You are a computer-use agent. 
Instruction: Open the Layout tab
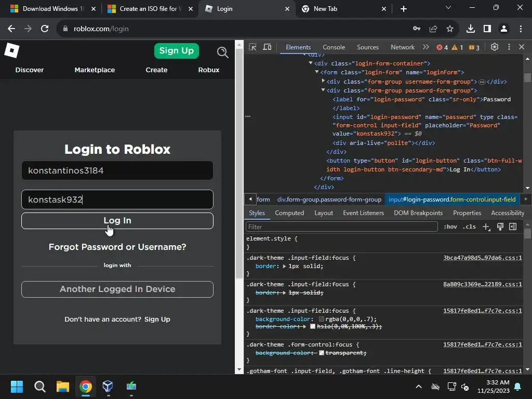pyautogui.click(x=323, y=213)
